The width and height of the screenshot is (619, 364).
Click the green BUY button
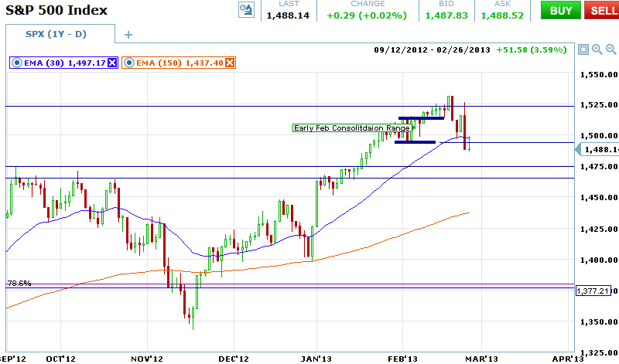click(x=561, y=10)
